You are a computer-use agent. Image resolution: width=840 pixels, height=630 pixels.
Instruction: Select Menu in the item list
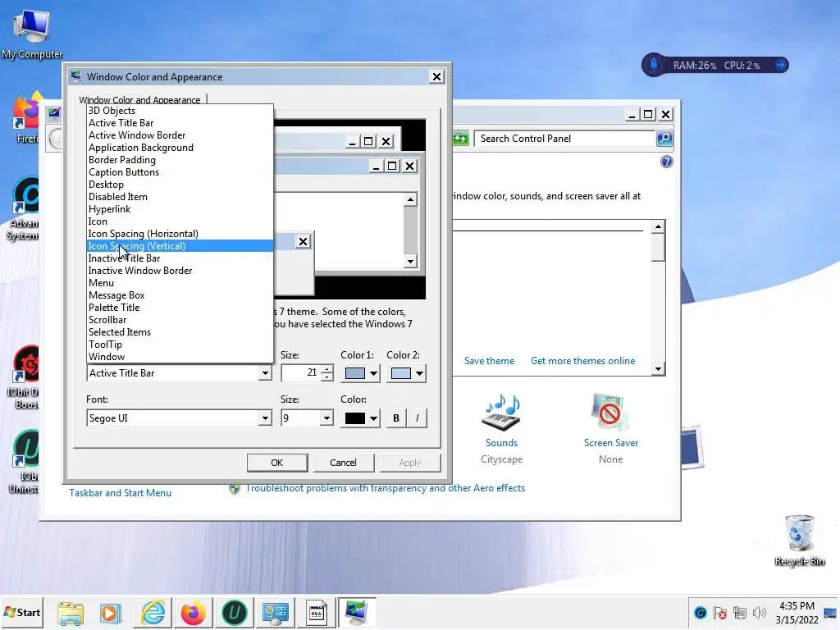pyautogui.click(x=180, y=283)
